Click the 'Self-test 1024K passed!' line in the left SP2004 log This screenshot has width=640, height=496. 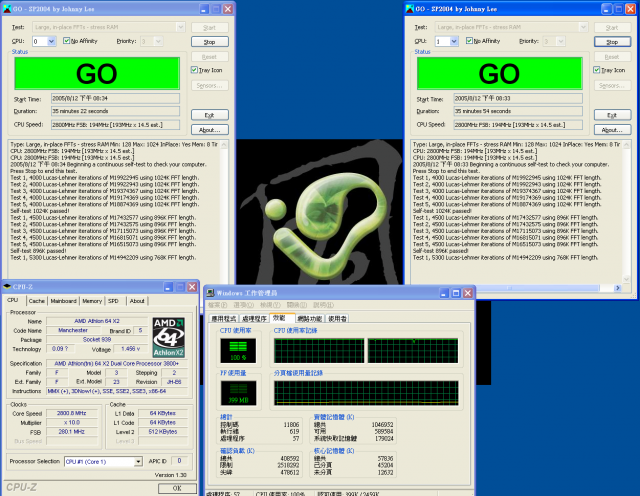[40, 211]
